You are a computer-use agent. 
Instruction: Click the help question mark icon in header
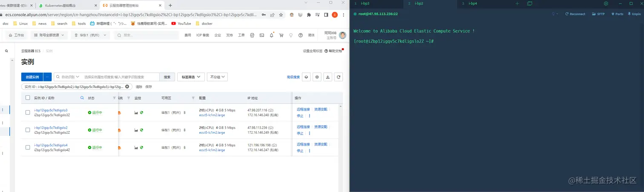click(301, 35)
